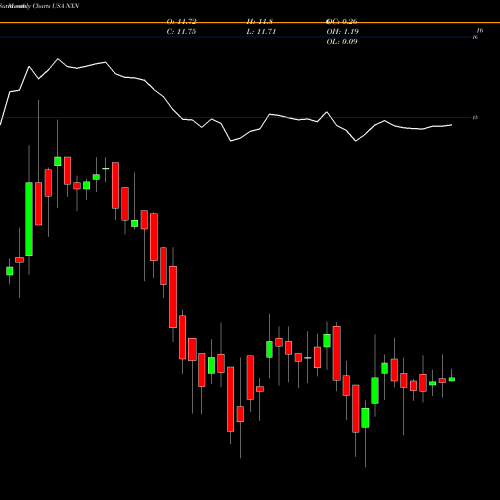Click the 'Charts USA NXN' chart title
This screenshot has height=500, width=500.
[x=56, y=6]
